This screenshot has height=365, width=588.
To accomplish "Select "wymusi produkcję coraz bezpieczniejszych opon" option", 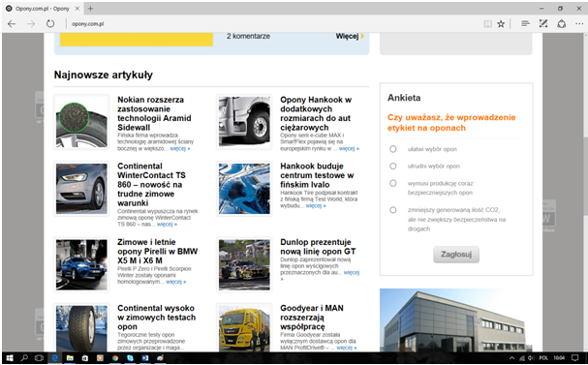I will 393,183.
